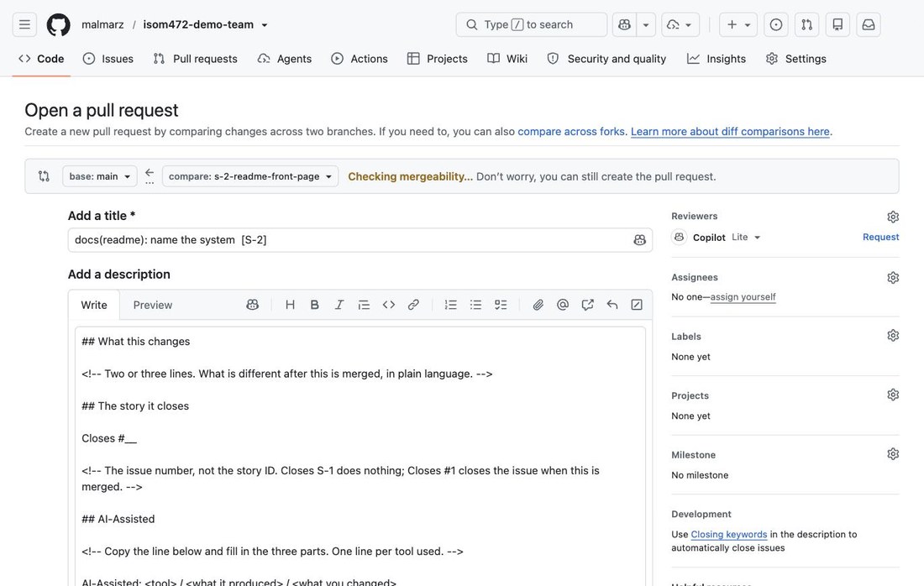
Task: Open Security and quality tab
Action: tap(606, 59)
